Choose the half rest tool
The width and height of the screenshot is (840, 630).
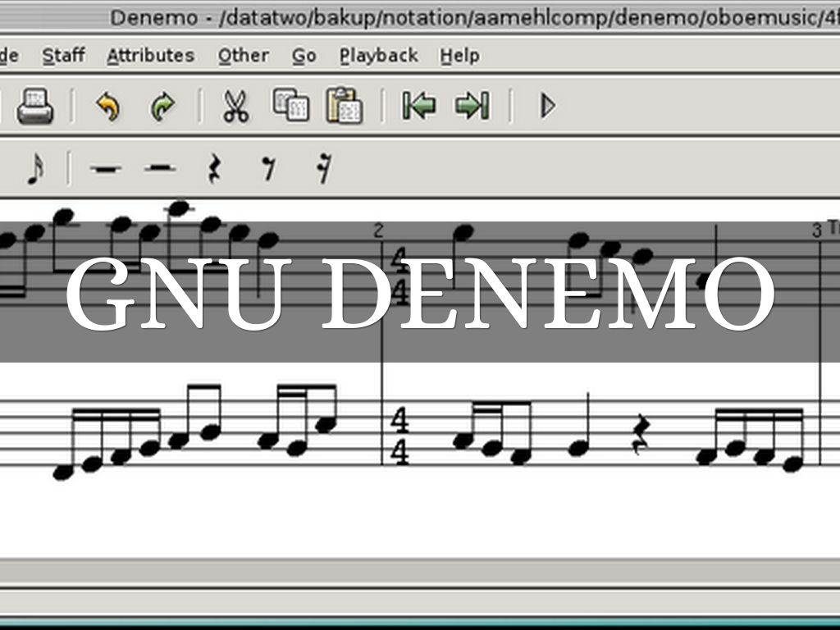[159, 168]
